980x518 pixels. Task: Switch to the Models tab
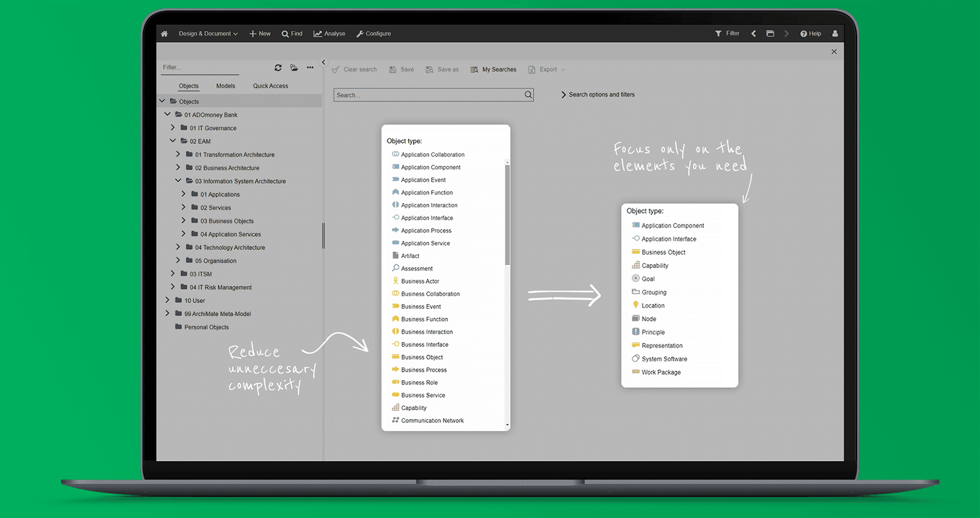point(225,85)
